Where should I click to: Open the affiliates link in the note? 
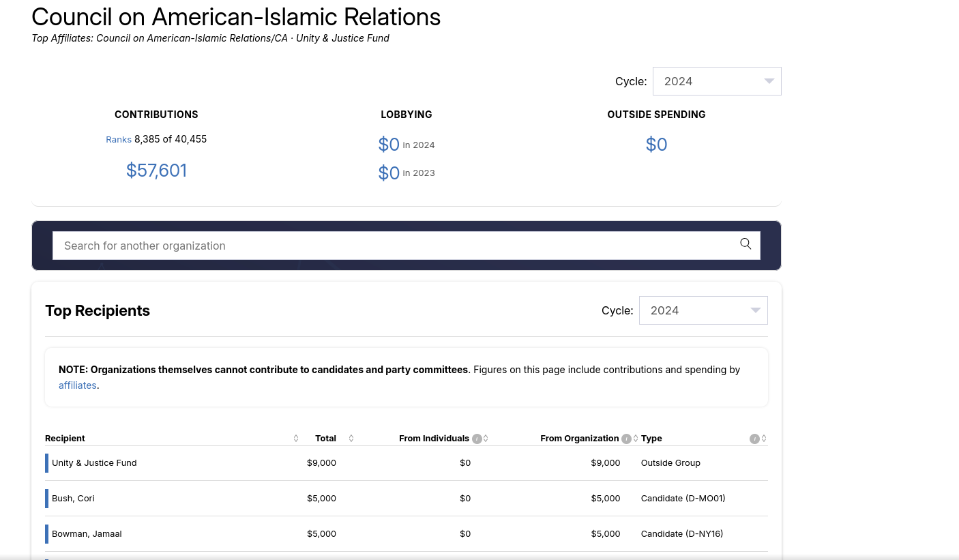tap(78, 385)
